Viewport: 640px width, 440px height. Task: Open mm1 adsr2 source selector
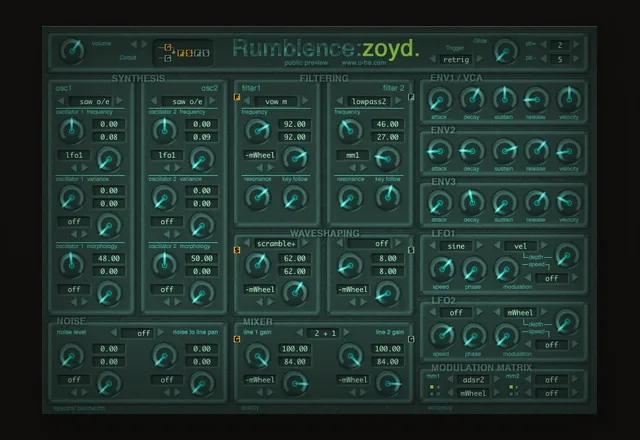tap(473, 380)
